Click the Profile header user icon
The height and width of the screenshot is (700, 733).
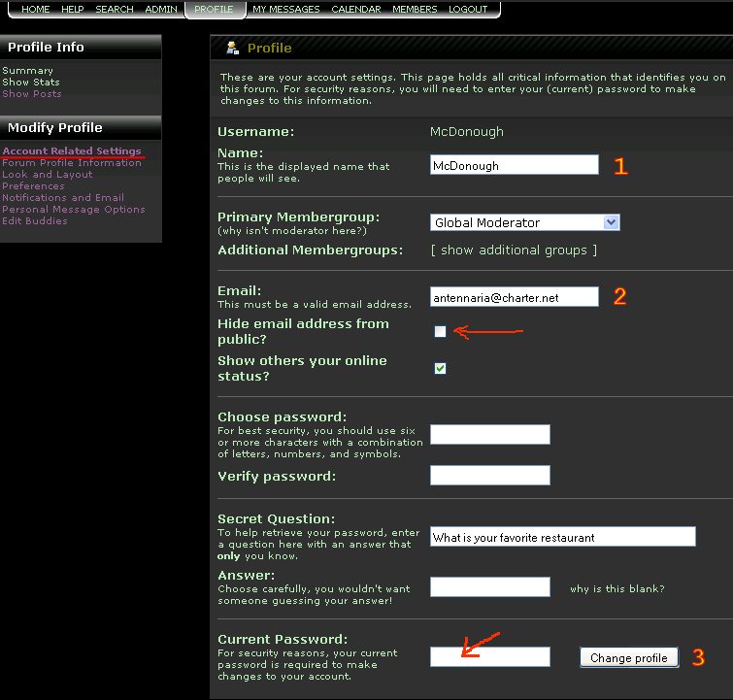pos(232,48)
